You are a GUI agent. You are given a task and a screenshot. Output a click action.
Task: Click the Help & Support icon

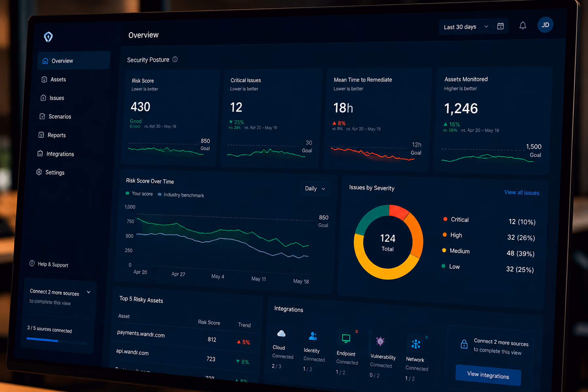tap(32, 263)
